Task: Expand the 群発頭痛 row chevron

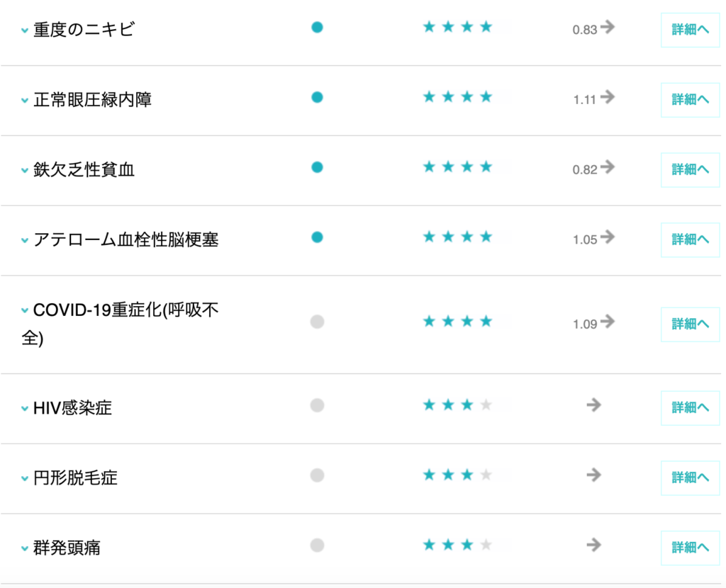Action: 25,549
